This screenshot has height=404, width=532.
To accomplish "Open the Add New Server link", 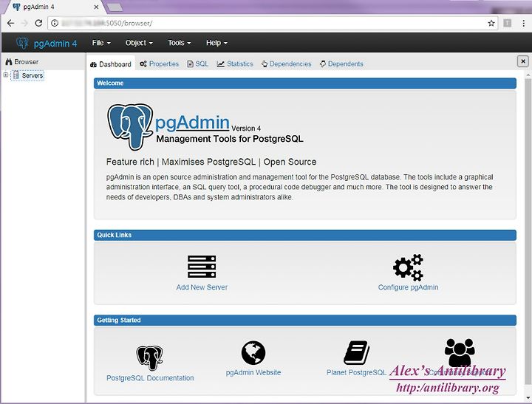I will pyautogui.click(x=202, y=287).
